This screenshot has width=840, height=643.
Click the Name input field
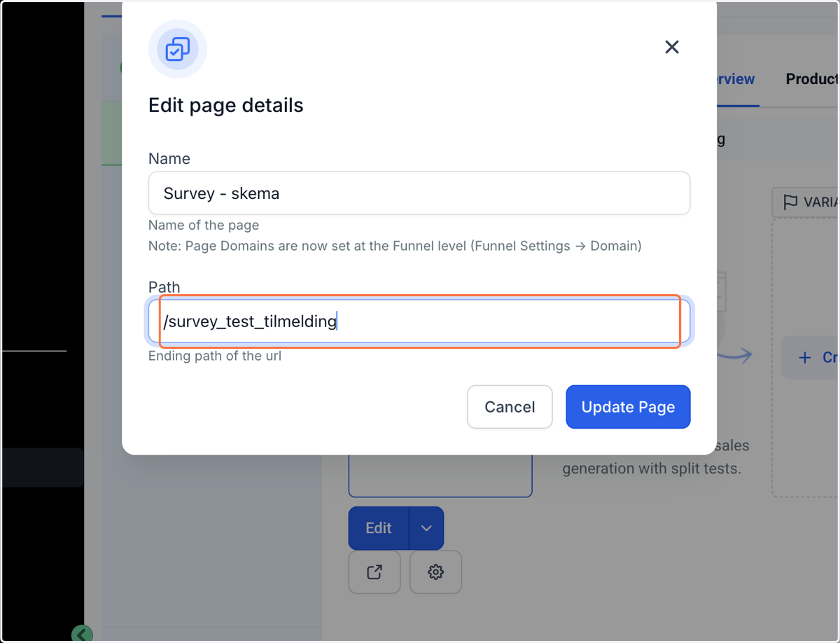pos(419,193)
